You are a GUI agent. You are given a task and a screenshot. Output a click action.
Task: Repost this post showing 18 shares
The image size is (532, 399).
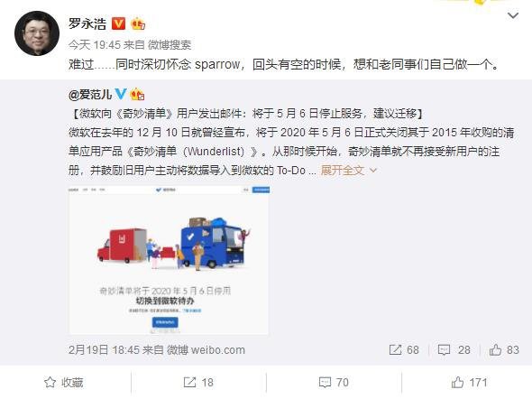pyautogui.click(x=198, y=383)
